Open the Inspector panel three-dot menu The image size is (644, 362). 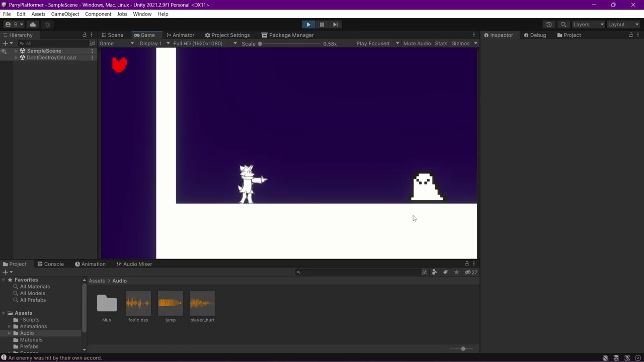click(x=638, y=35)
